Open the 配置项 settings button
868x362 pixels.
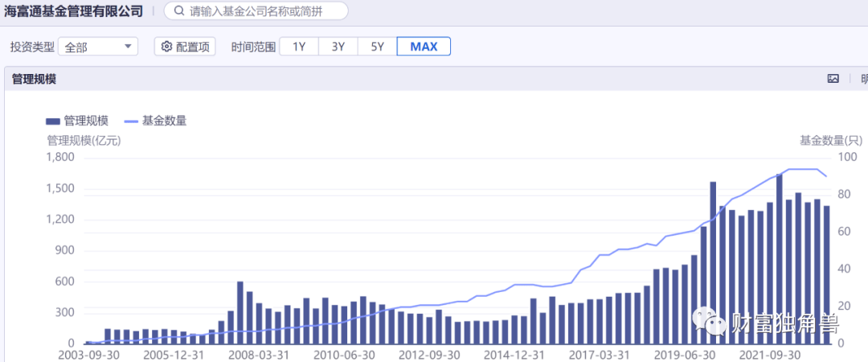[x=185, y=47]
